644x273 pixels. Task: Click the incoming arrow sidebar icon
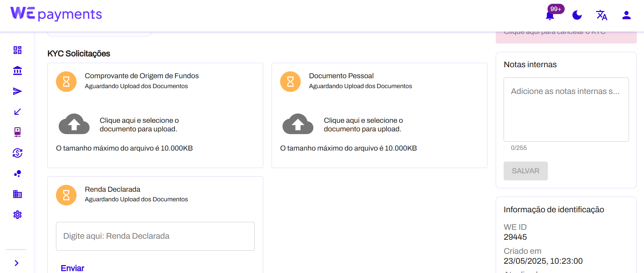tap(18, 112)
